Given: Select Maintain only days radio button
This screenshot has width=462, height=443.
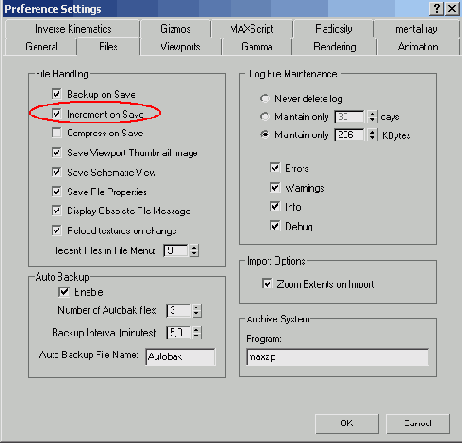Looking at the screenshot, I should click(264, 116).
